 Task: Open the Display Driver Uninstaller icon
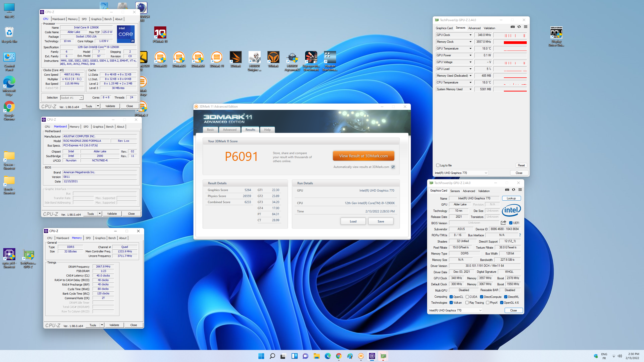click(x=556, y=37)
